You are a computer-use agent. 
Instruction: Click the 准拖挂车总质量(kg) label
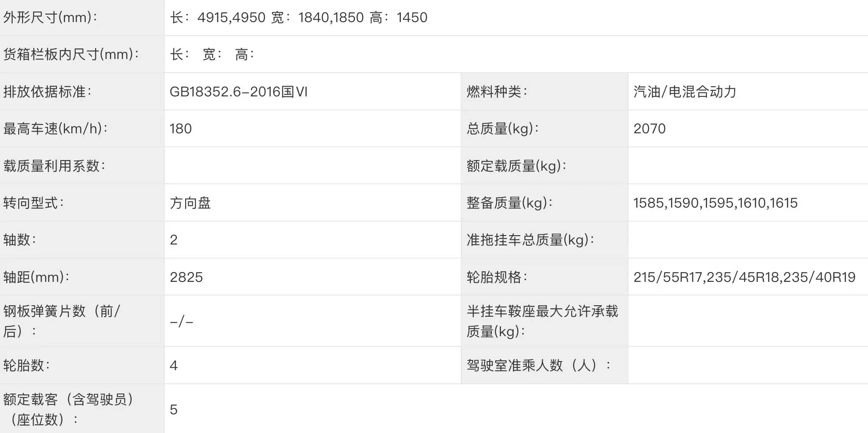(x=530, y=240)
